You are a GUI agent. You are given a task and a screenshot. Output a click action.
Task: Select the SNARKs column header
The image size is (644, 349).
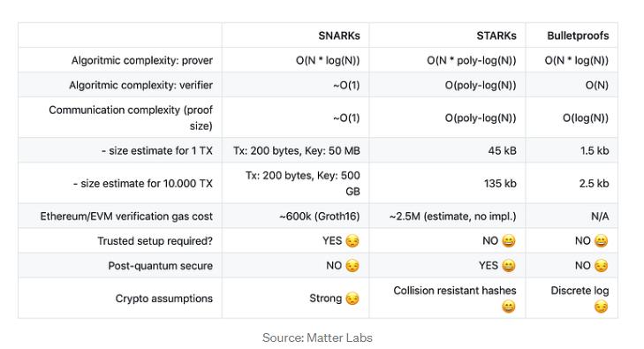coord(339,35)
